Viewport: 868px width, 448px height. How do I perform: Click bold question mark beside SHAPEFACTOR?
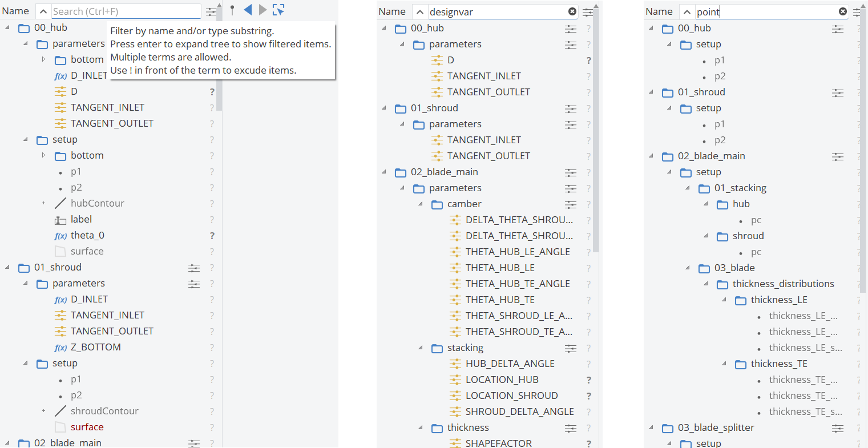tap(588, 444)
